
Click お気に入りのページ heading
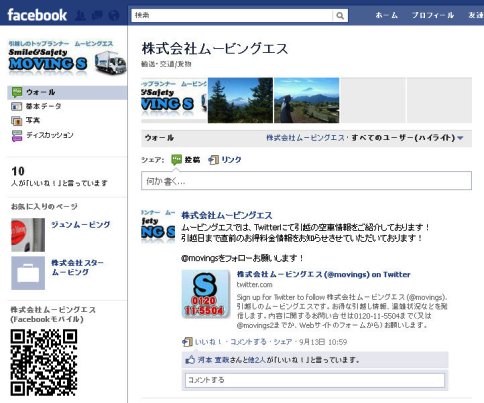coord(44,207)
